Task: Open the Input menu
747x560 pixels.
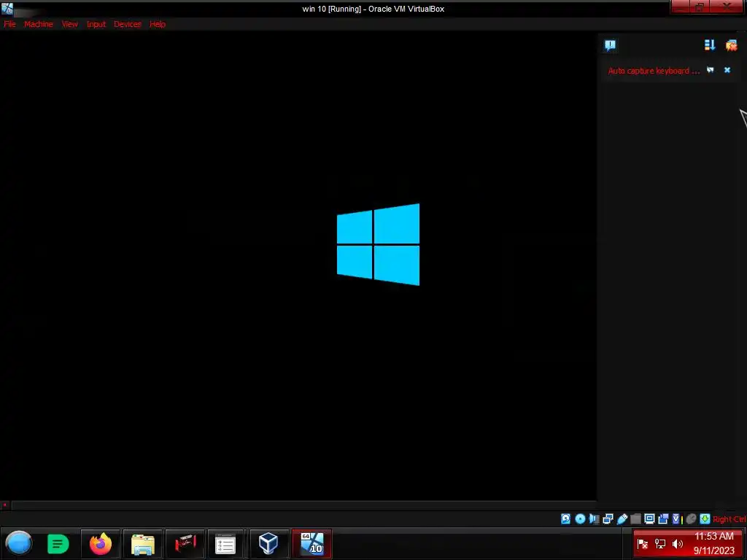Action: pyautogui.click(x=96, y=24)
